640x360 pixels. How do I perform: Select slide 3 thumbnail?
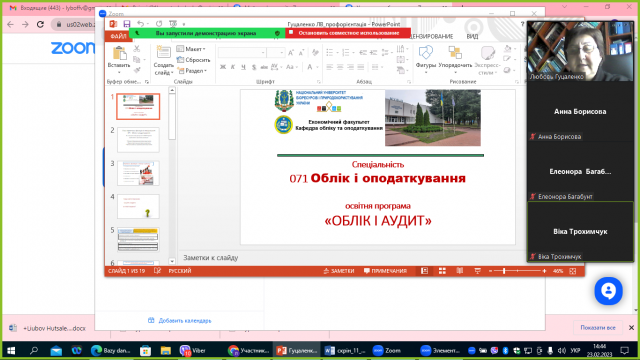tap(138, 173)
